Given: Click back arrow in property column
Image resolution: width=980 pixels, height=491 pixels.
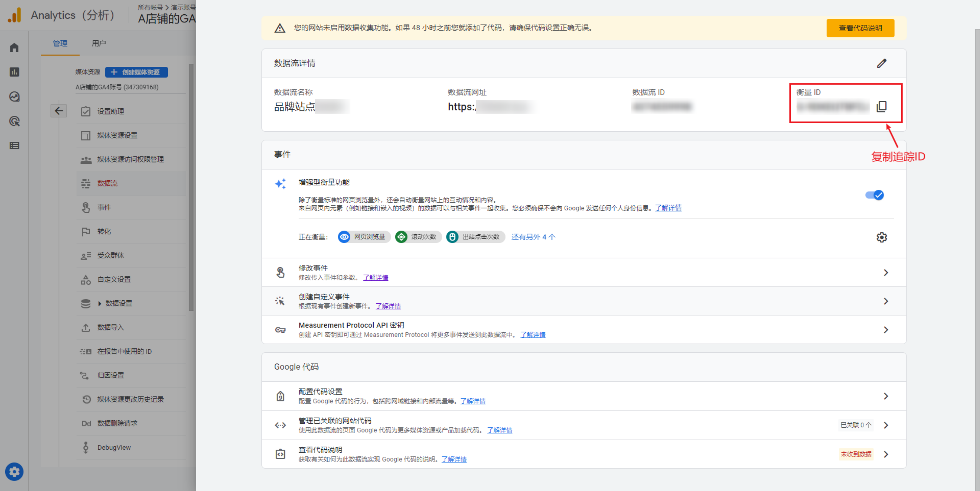Looking at the screenshot, I should [58, 111].
